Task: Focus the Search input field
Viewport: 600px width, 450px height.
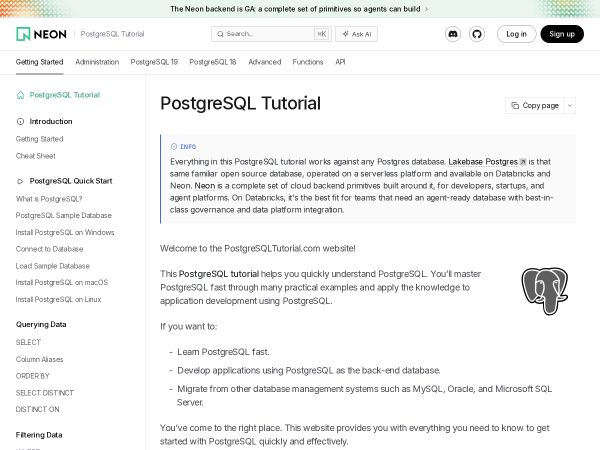Action: click(271, 34)
